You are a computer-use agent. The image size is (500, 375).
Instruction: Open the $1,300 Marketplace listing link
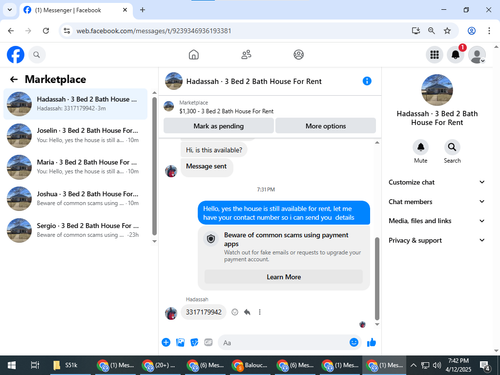[226, 111]
